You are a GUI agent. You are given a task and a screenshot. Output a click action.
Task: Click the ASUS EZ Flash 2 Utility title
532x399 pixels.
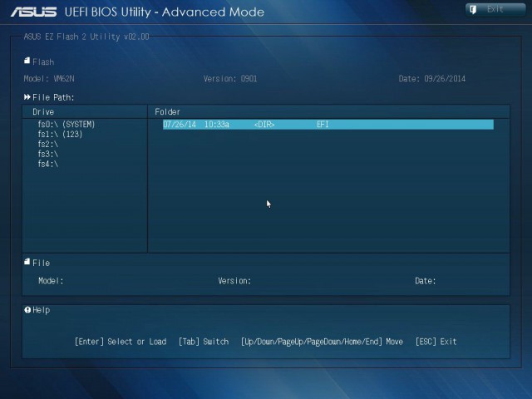pyautogui.click(x=86, y=37)
